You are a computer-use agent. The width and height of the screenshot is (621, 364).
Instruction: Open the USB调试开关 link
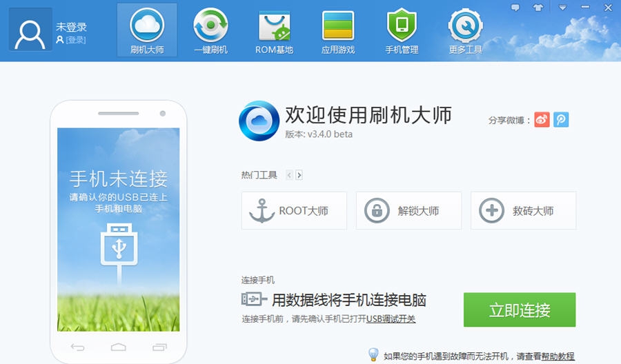[391, 319]
